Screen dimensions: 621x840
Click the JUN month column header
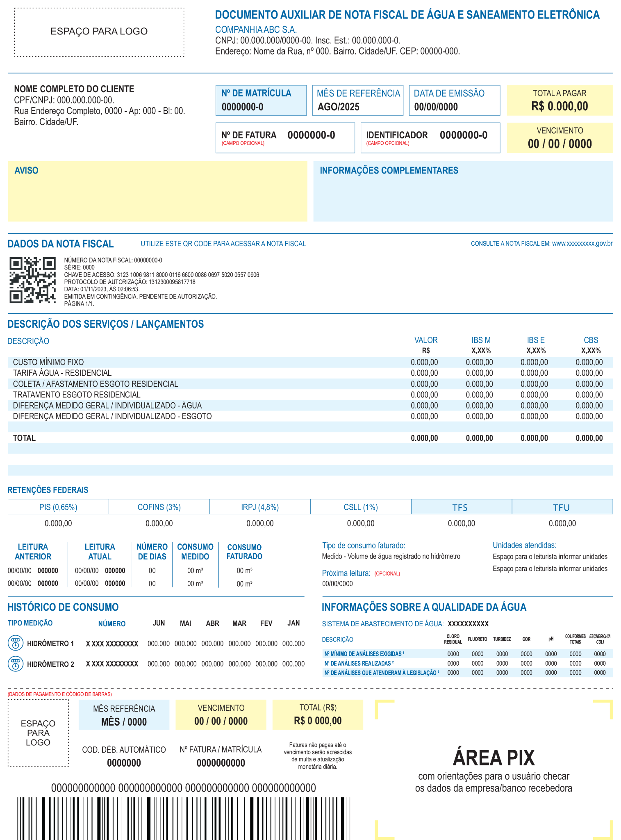tap(159, 623)
